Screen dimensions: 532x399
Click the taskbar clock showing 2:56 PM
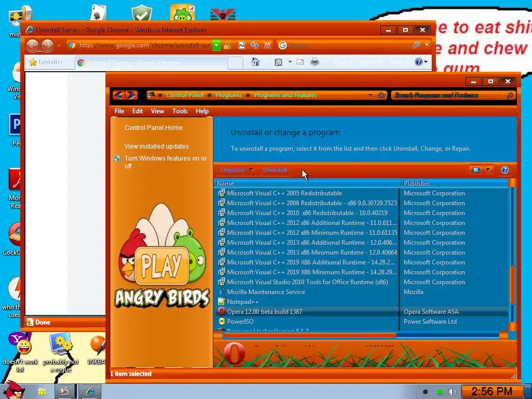[x=491, y=391]
